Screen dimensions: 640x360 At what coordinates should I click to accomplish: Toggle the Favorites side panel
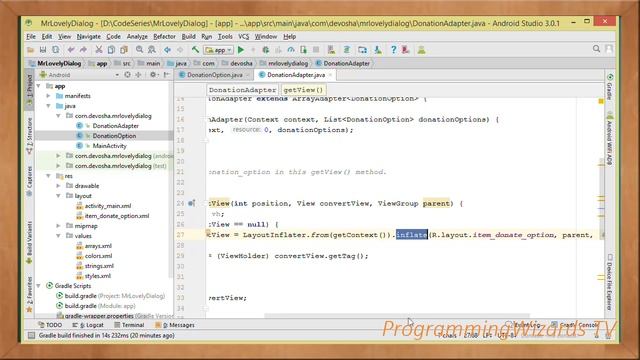[x=29, y=294]
